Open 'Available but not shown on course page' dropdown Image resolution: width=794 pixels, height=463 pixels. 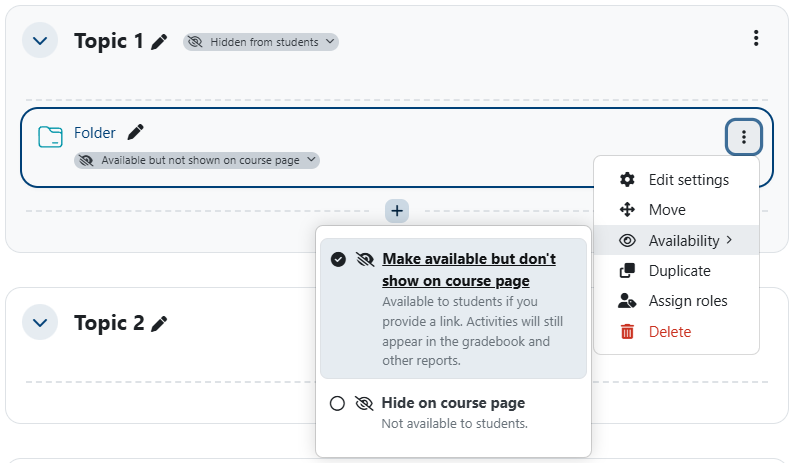[197, 161]
